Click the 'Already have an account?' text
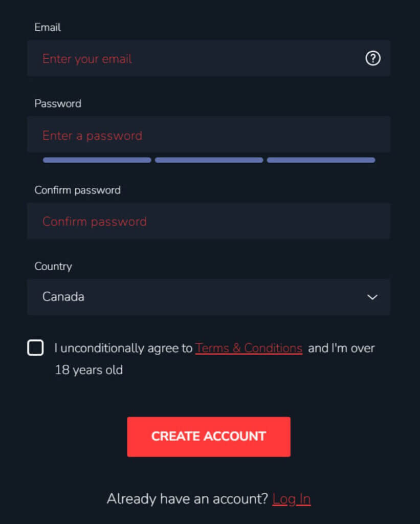The width and height of the screenshot is (420, 524). coord(187,498)
